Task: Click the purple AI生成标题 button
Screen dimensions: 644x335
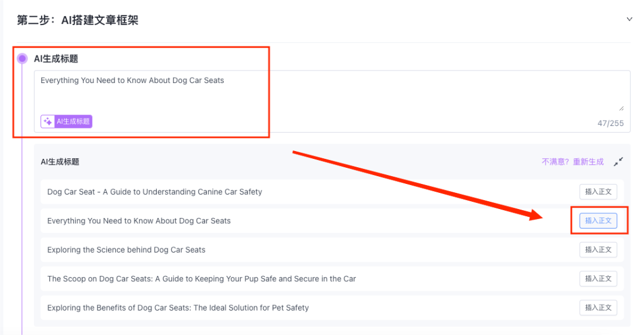Action: (x=67, y=121)
